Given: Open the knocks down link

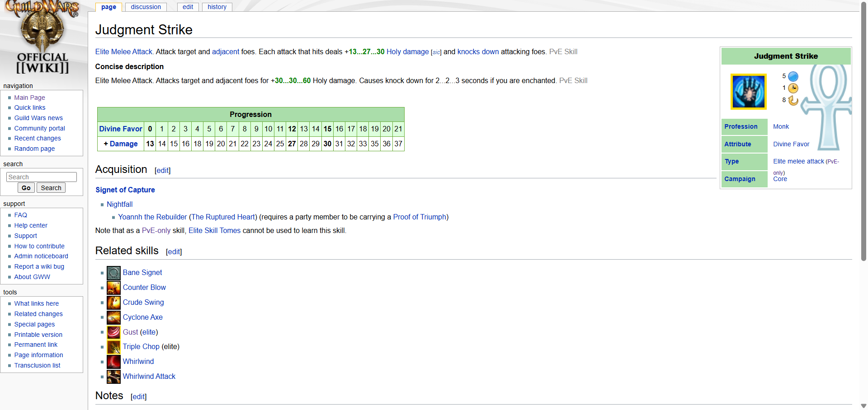Looking at the screenshot, I should (478, 51).
